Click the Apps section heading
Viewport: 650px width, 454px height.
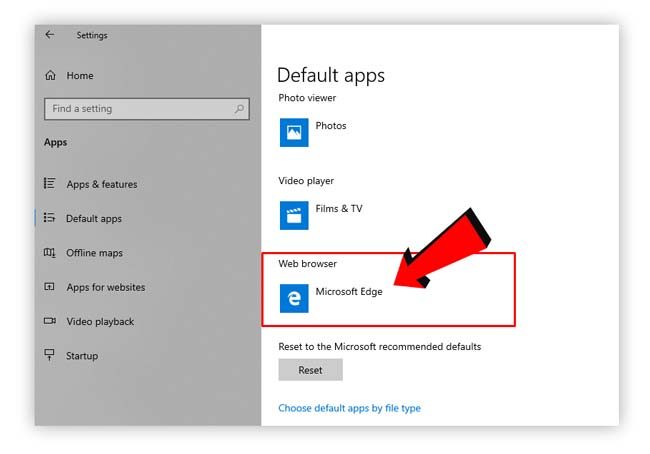point(56,143)
